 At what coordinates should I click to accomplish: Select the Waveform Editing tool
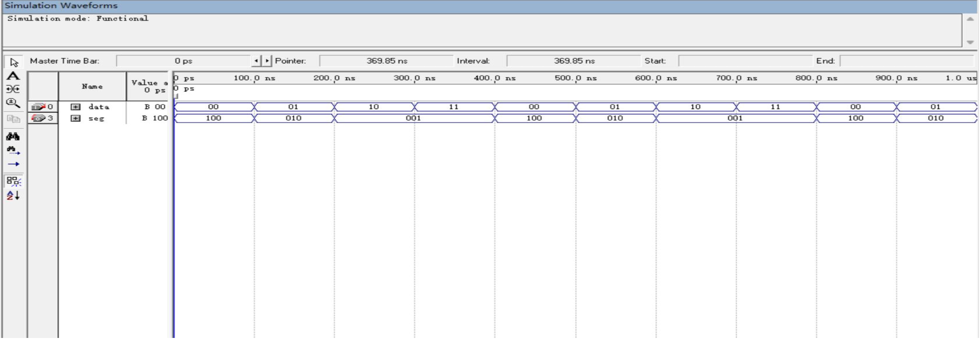pos(13,89)
